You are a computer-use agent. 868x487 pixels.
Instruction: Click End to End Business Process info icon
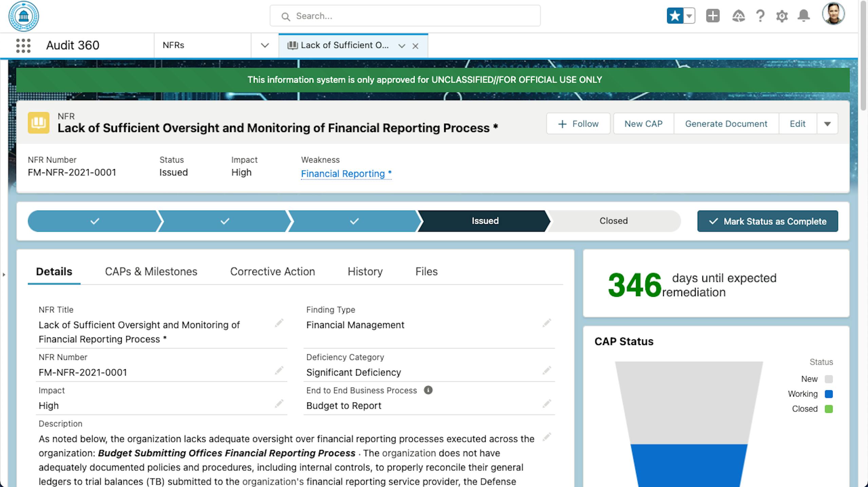coord(428,390)
